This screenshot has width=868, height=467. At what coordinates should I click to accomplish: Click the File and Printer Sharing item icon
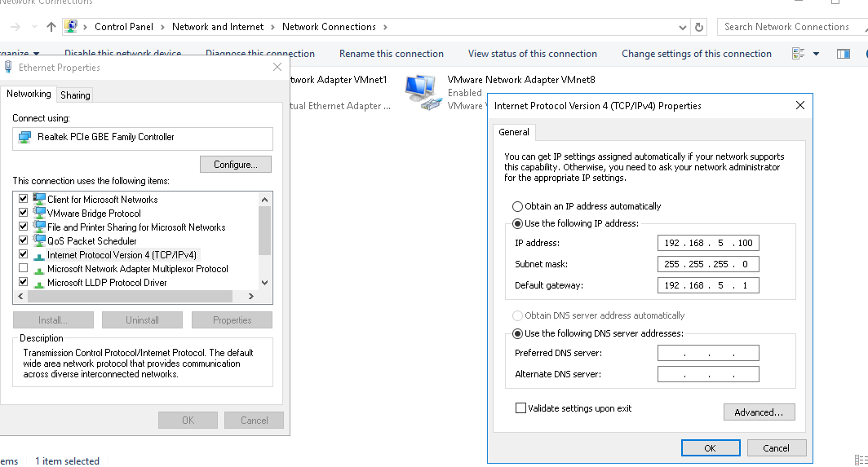pyautogui.click(x=39, y=227)
